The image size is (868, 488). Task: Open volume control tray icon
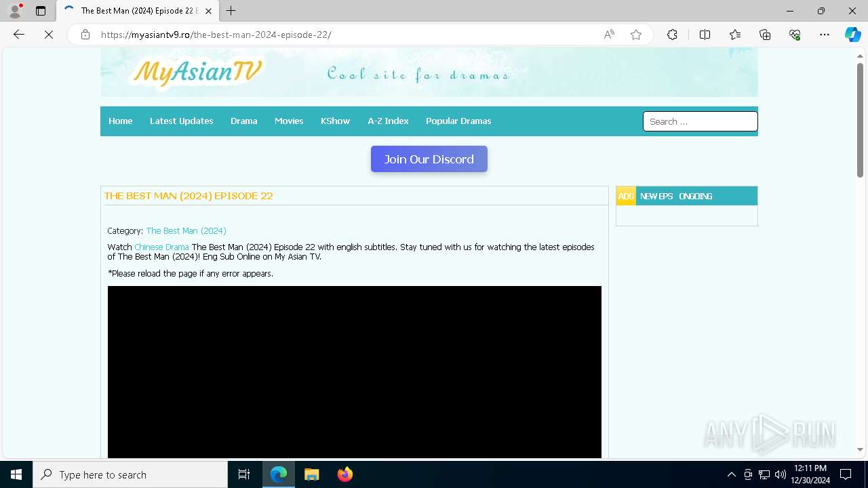coord(781,474)
